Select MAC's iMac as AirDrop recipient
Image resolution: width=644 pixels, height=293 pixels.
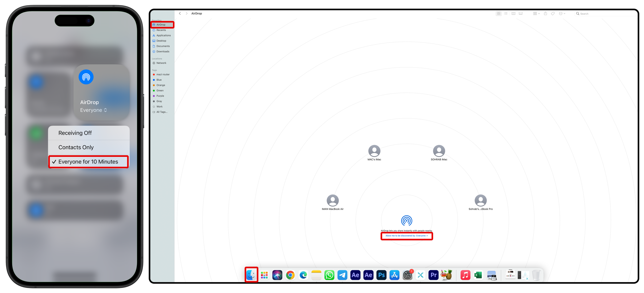point(374,151)
